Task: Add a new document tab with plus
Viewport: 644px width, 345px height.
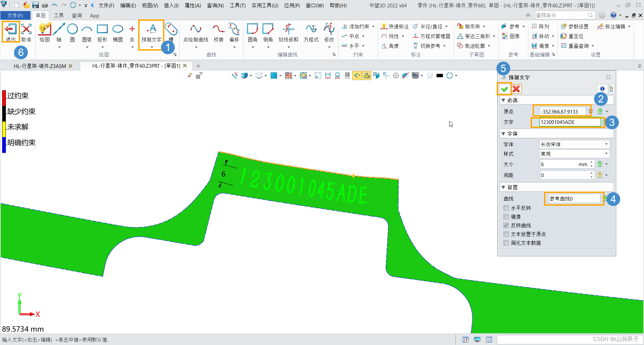Action: 198,66
